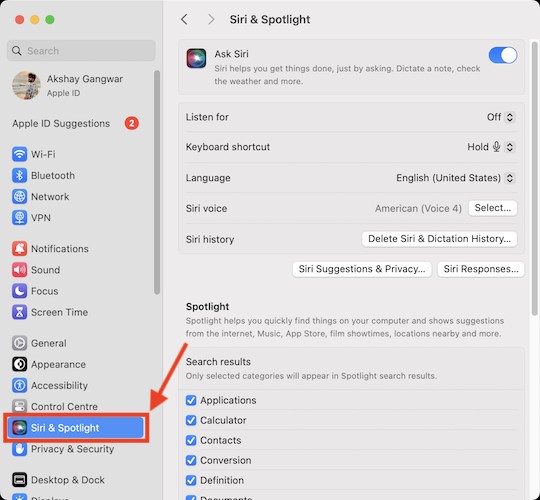Uncheck the Calculator checkbox
This screenshot has height=500, width=540.
coord(191,420)
